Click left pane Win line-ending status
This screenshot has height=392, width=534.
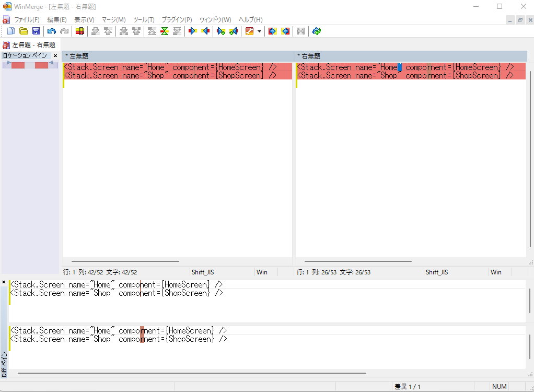[262, 272]
